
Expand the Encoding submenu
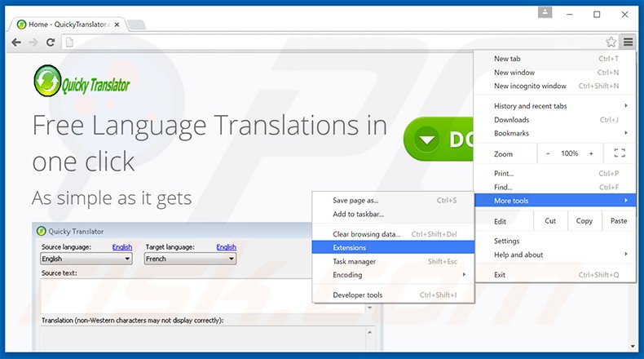point(393,275)
